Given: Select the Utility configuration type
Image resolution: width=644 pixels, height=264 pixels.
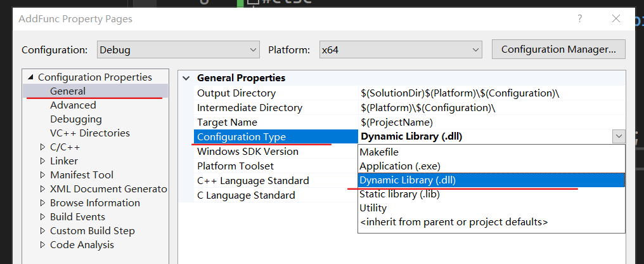Looking at the screenshot, I should 373,208.
